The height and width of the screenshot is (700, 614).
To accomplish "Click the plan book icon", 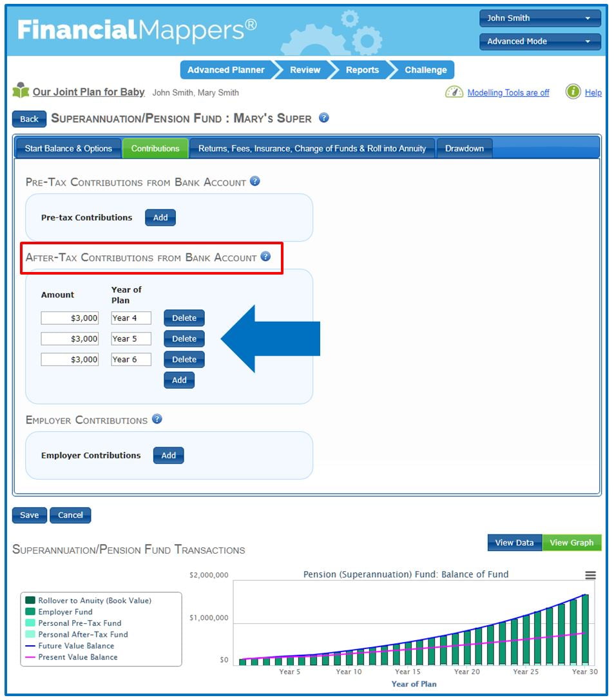I will click(21, 91).
